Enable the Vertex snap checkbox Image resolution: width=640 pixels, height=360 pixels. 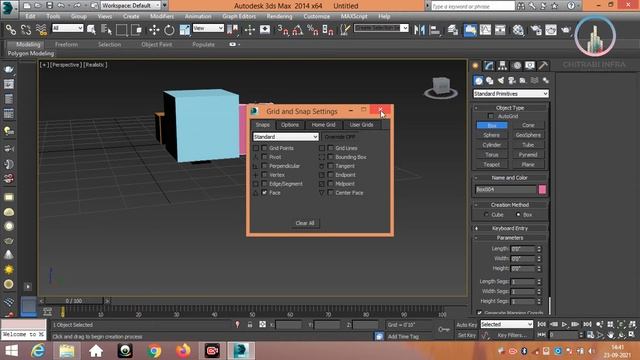(264, 175)
